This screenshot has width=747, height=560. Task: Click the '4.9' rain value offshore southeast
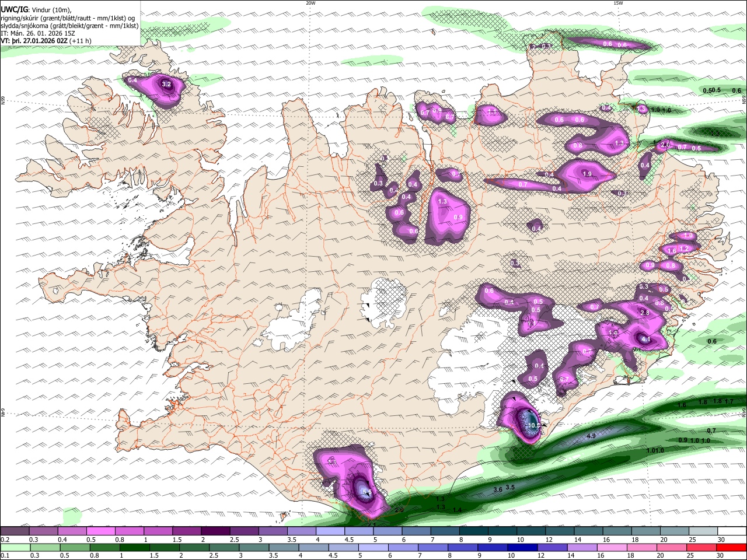click(591, 436)
